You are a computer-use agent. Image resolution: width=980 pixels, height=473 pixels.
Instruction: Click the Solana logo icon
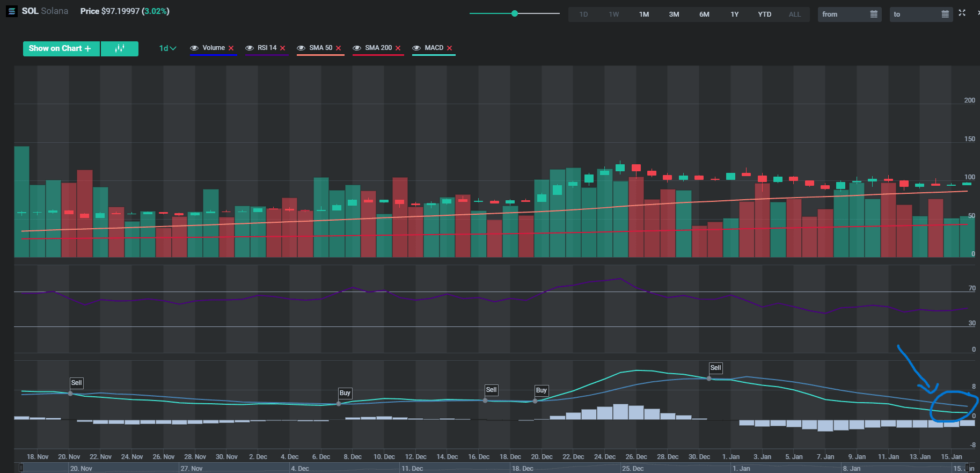click(11, 11)
